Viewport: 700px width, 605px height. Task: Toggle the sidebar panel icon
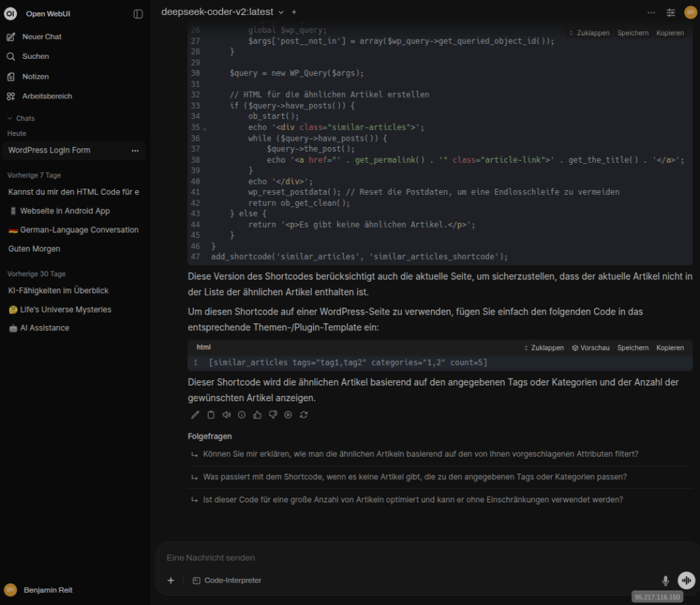[138, 14]
